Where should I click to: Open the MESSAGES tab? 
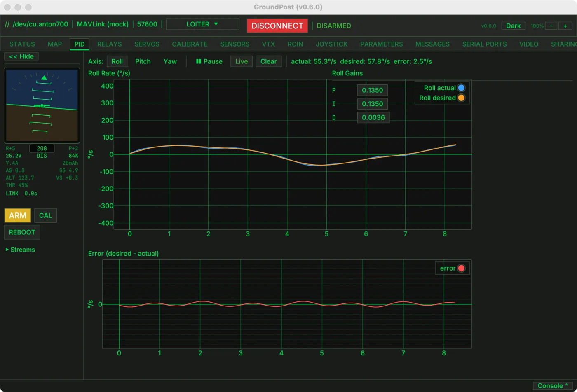pos(432,44)
